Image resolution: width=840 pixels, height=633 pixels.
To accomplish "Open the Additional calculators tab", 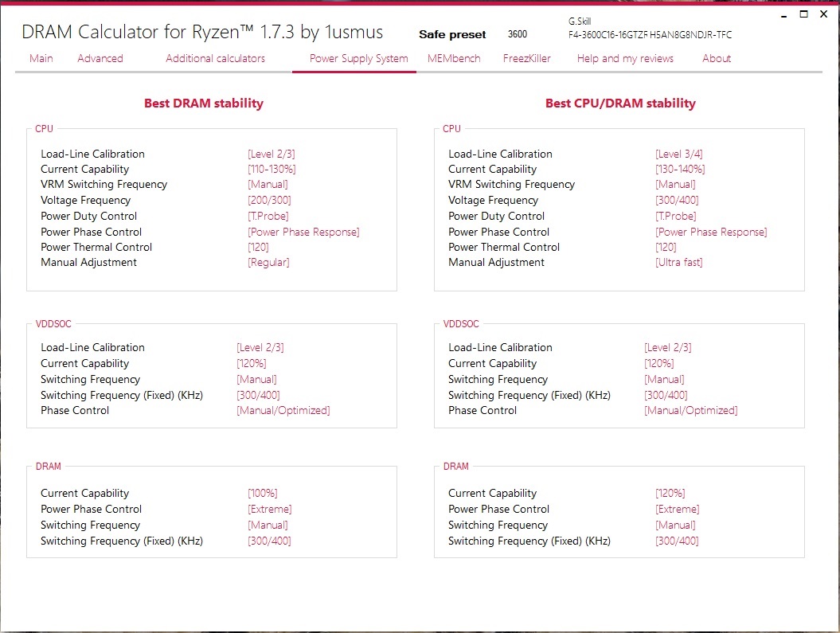I will [215, 58].
